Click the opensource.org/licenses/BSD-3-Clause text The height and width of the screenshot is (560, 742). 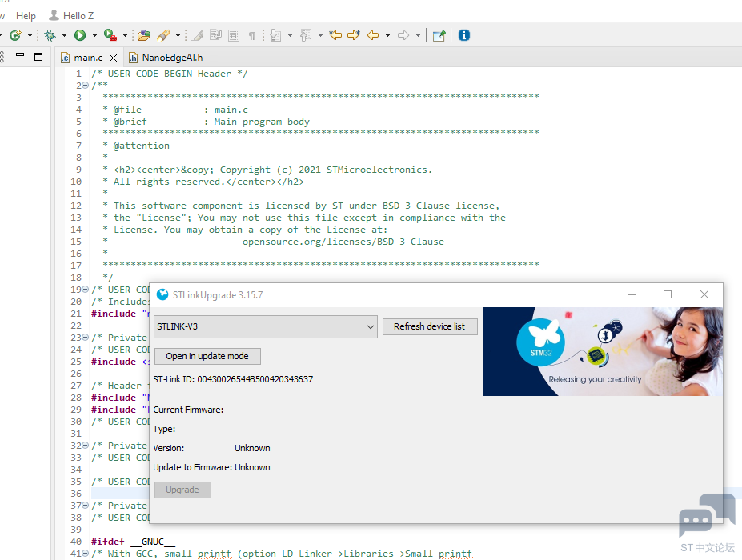point(343,242)
